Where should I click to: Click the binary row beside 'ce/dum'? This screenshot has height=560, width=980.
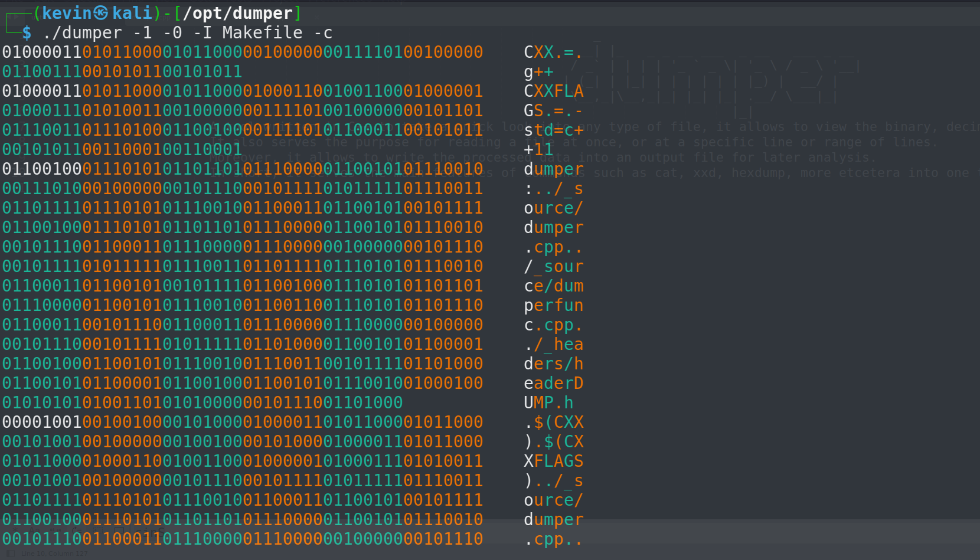coord(243,286)
